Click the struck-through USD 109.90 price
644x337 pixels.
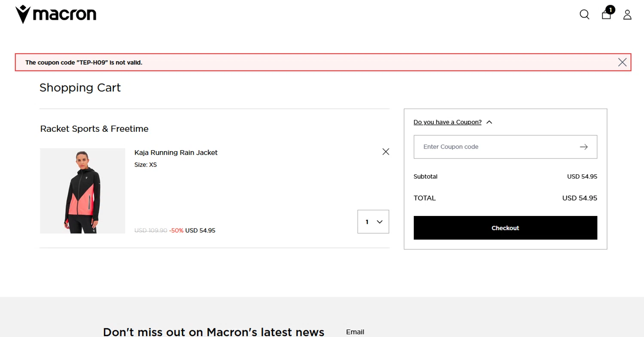tap(151, 231)
